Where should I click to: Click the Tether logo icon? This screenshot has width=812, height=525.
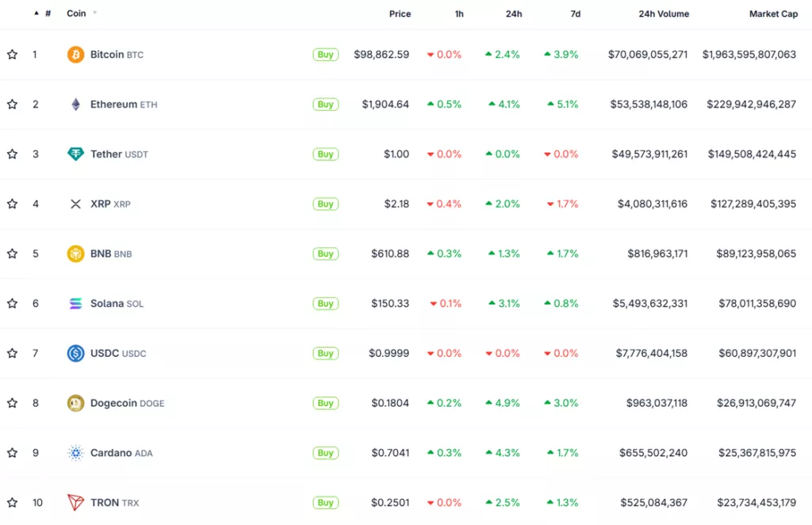pos(75,155)
